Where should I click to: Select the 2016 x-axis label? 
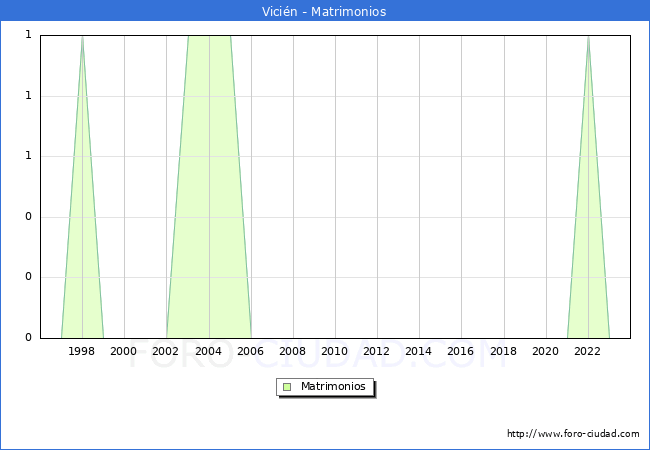pyautogui.click(x=461, y=351)
